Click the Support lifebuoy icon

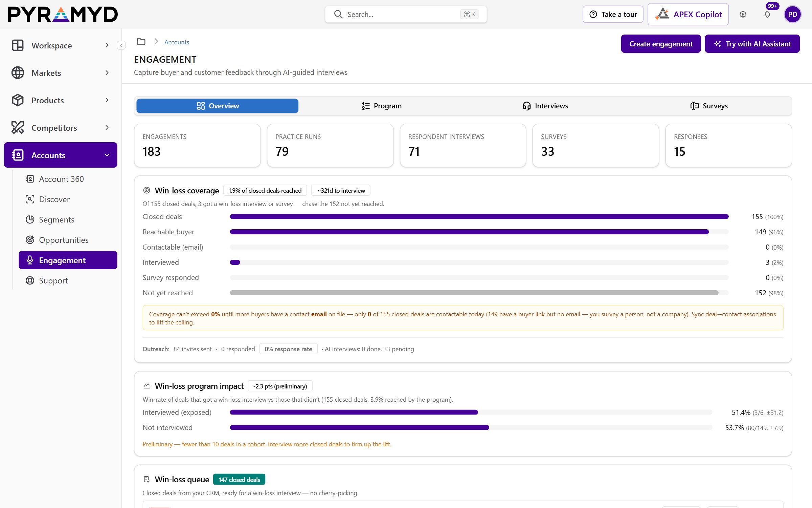30,280
